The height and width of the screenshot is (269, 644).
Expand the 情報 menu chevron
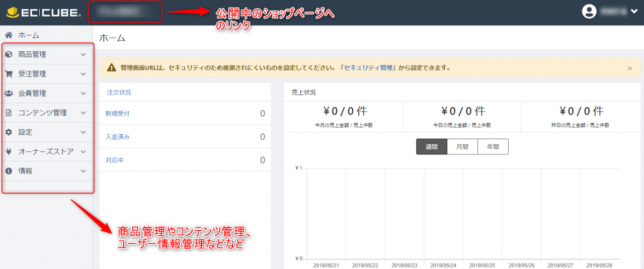84,171
